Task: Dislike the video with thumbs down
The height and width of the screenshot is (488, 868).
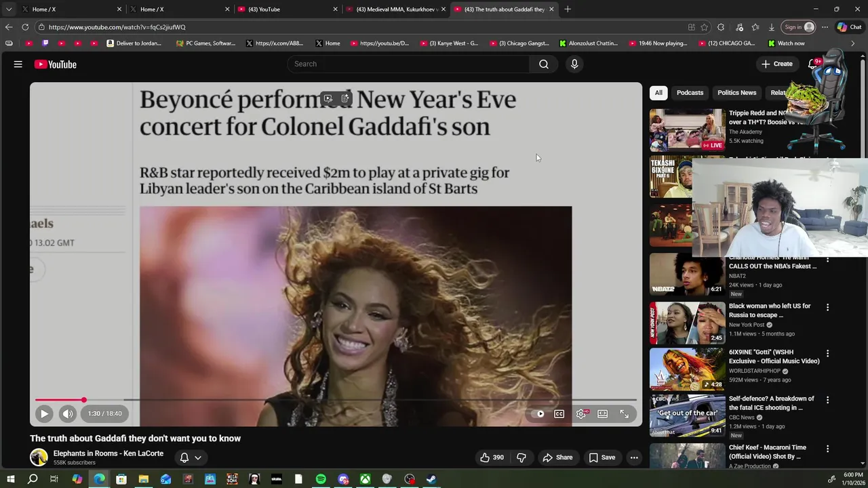Action: click(x=521, y=457)
